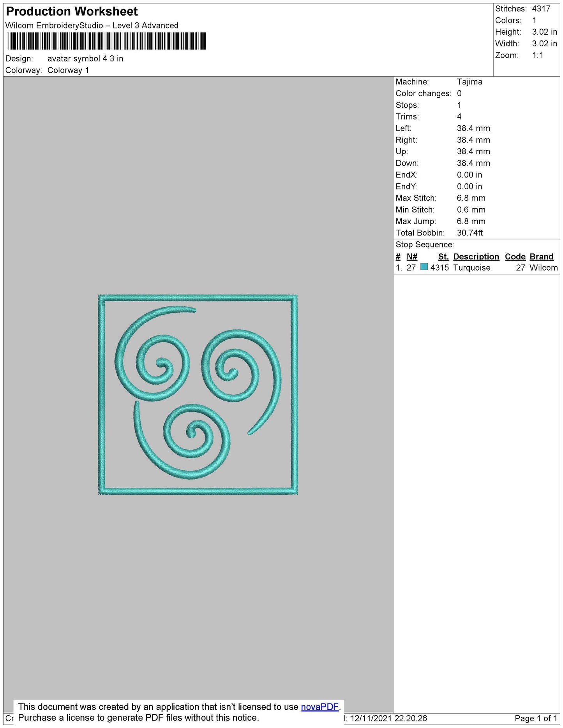
Task: Click the turquoise color swatch in the stop sequence
Action: [x=424, y=267]
